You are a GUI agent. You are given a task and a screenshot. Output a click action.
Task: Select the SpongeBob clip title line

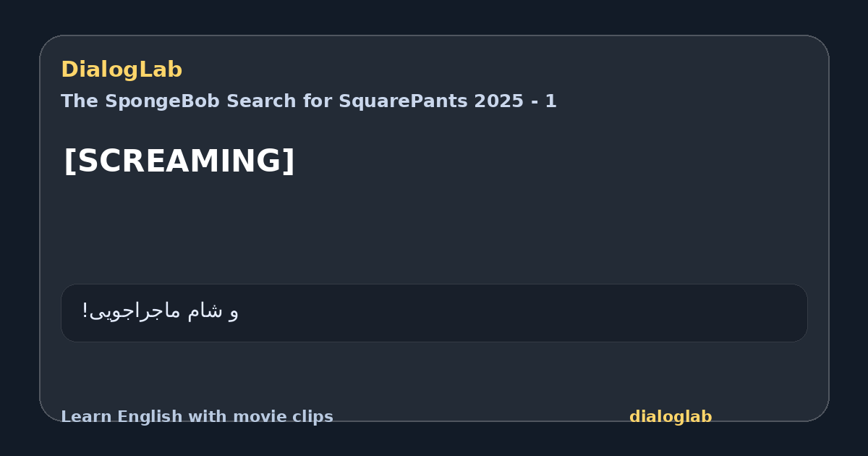click(309, 101)
